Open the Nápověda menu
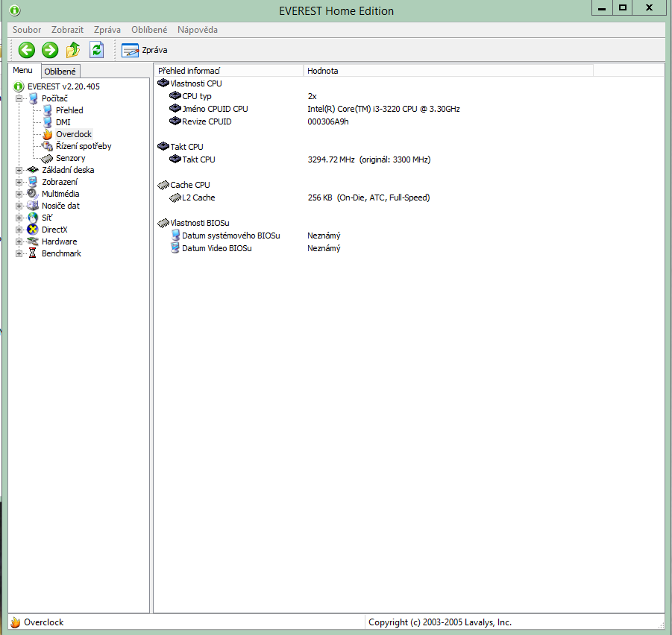The height and width of the screenshot is (635, 672). 198,30
